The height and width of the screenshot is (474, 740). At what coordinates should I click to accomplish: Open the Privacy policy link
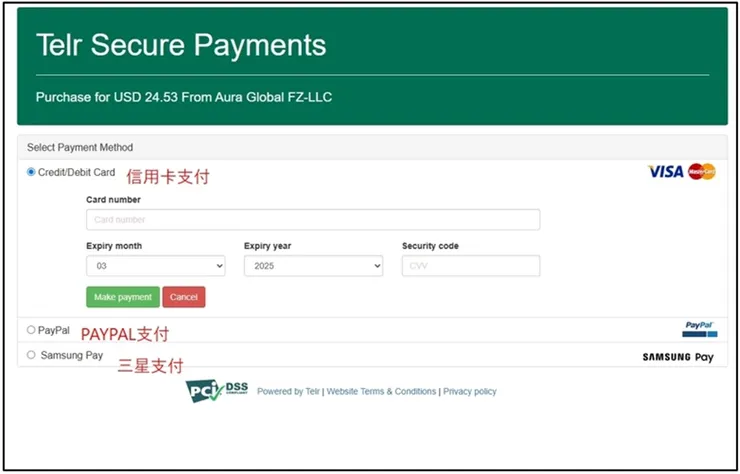click(x=470, y=391)
